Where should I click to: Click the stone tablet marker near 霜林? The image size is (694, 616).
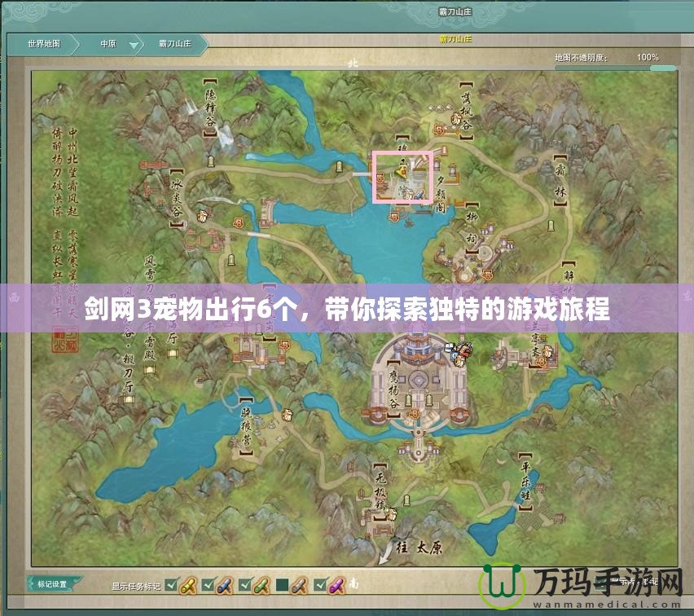click(x=551, y=226)
